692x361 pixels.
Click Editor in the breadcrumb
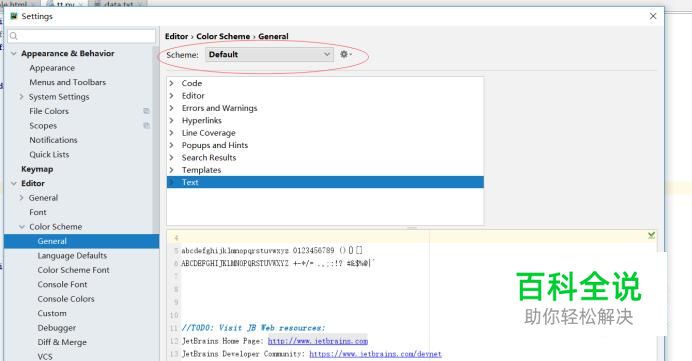177,36
